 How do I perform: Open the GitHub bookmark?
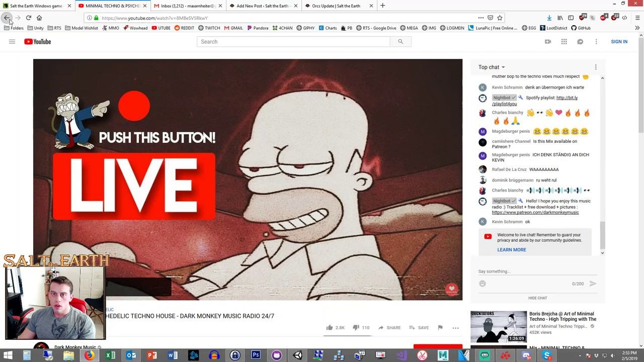coord(581,28)
